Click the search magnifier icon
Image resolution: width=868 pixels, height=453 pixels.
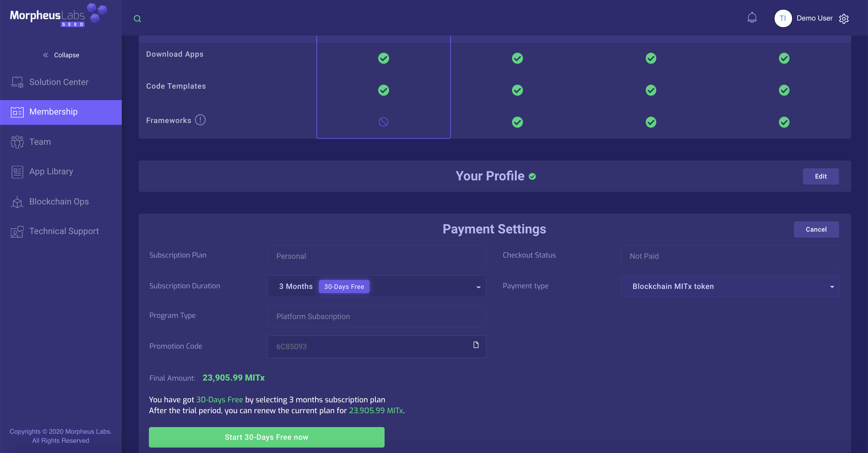(x=137, y=19)
